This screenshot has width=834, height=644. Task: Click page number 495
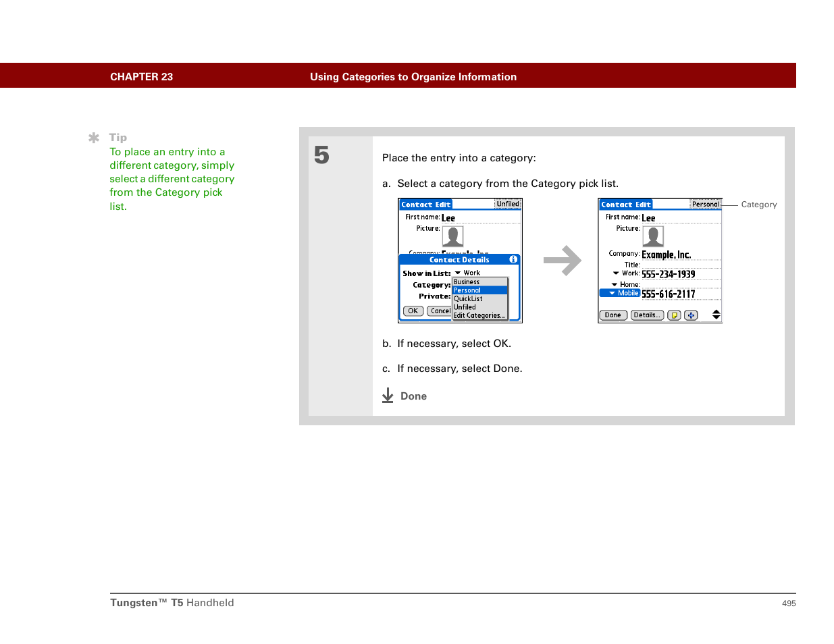[789, 603]
